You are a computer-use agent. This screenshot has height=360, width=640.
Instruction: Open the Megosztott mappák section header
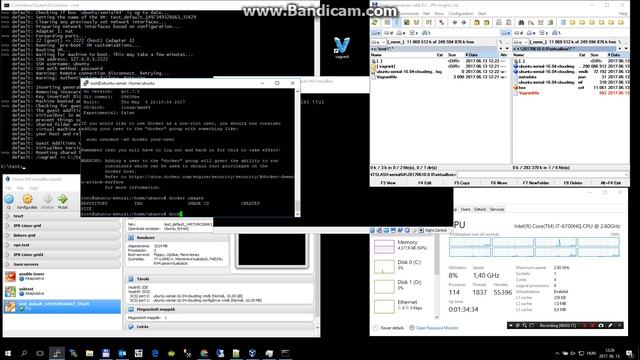(x=156, y=309)
